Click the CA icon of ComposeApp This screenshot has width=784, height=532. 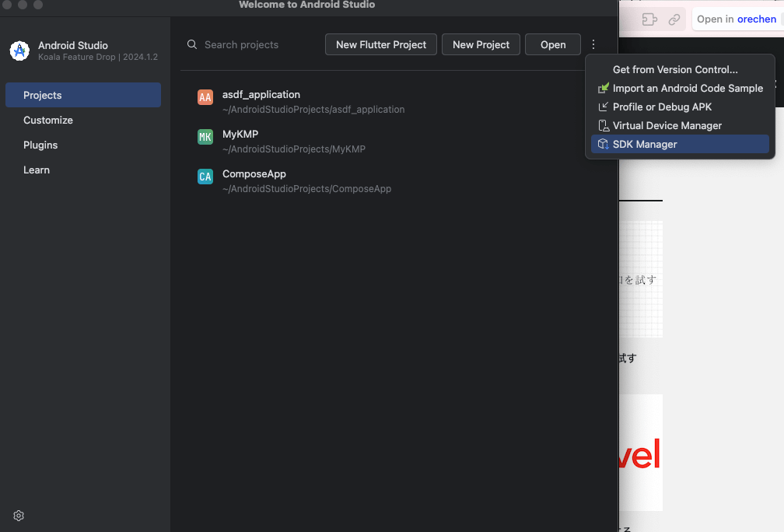click(x=205, y=176)
